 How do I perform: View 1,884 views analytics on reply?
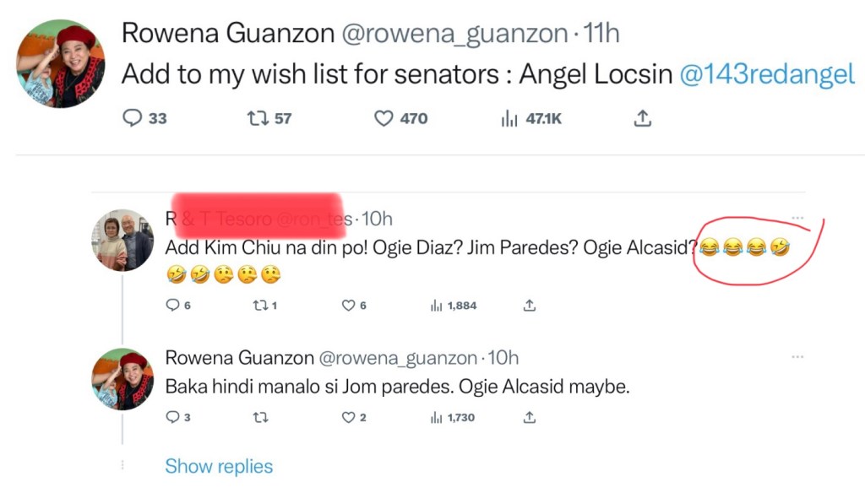(437, 306)
